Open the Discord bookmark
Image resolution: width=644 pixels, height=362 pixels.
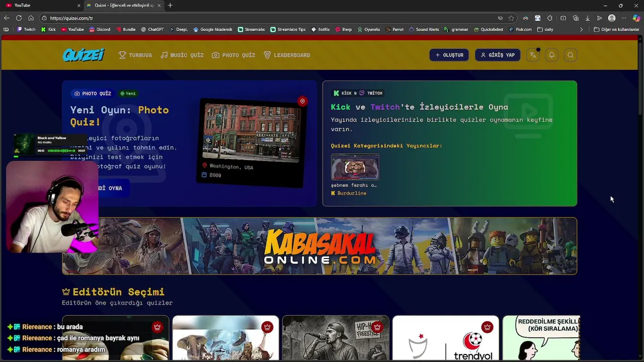pos(100,30)
